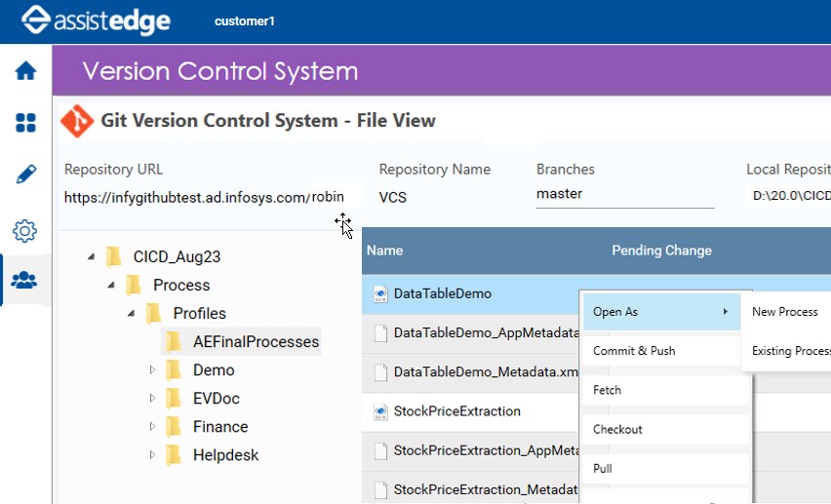Click the EVDoc folder icon
The height and width of the screenshot is (504, 831).
pyautogui.click(x=174, y=398)
